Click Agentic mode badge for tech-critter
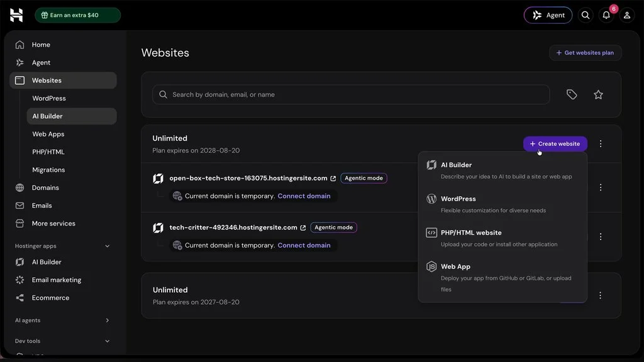This screenshot has height=362, width=644. 333,228
